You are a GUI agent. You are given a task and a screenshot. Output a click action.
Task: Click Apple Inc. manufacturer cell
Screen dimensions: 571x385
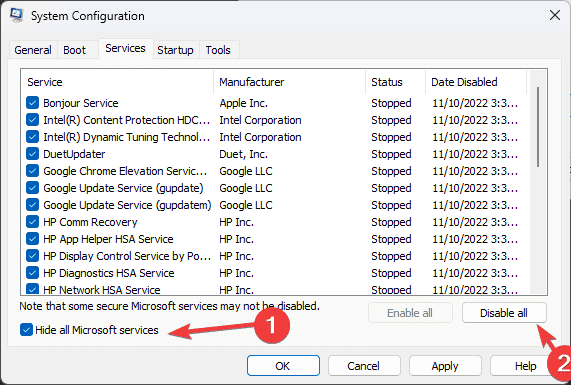244,103
